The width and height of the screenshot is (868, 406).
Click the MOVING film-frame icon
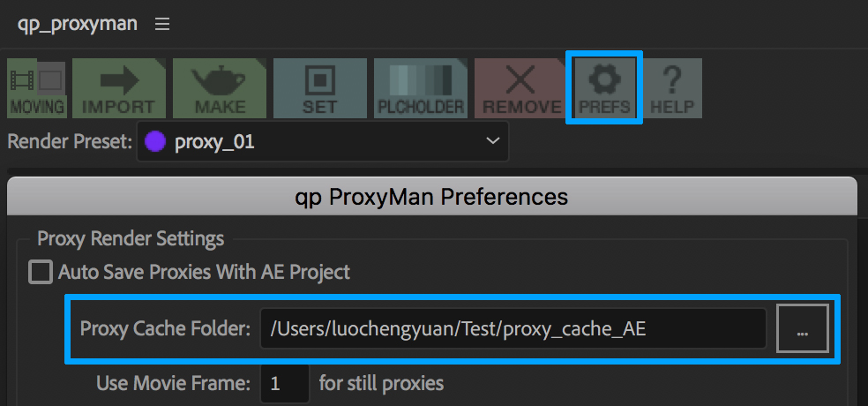click(37, 88)
